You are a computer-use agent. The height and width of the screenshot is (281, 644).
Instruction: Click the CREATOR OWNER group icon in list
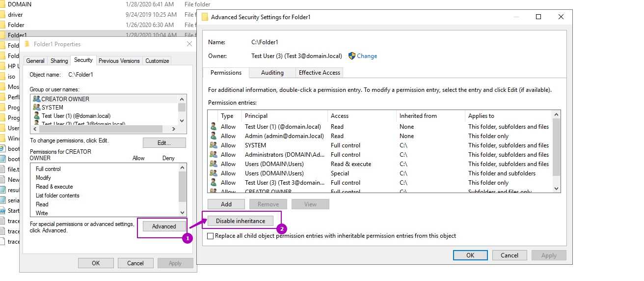(x=36, y=99)
